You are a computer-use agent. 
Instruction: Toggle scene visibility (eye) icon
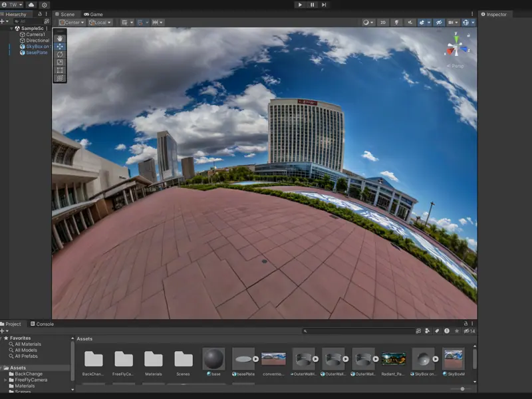pyautogui.click(x=438, y=22)
